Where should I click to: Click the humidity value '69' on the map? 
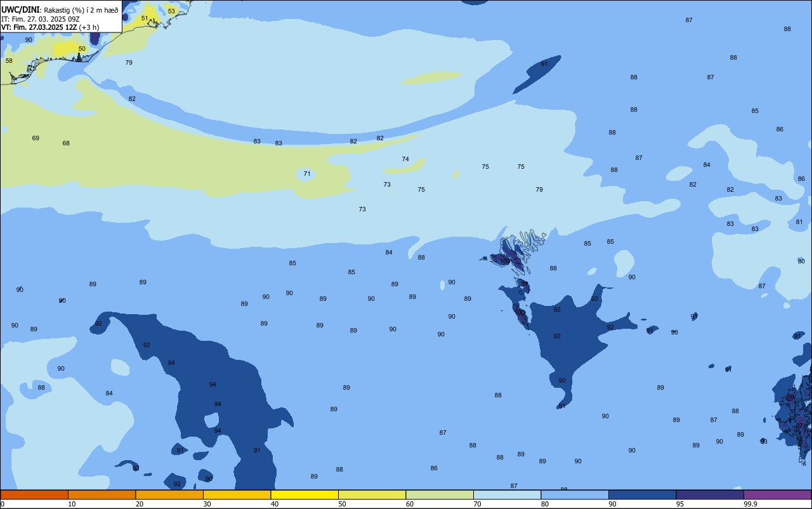(36, 138)
